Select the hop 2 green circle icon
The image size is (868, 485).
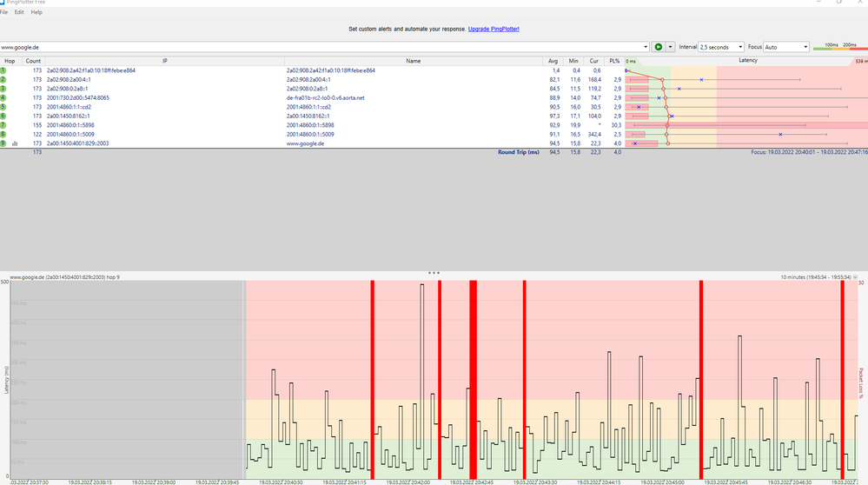3,80
